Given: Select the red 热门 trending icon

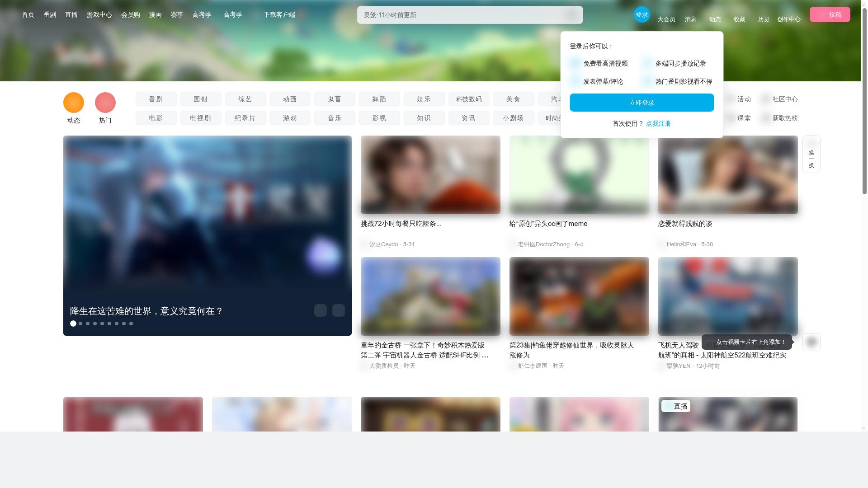Looking at the screenshot, I should click(x=105, y=102).
